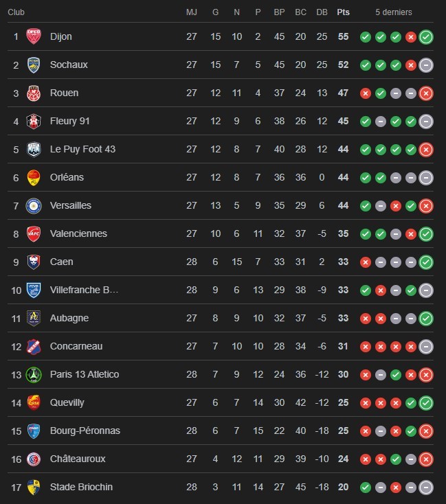Click Sochaux's latest circled draw result icon
Image resolution: width=446 pixels, height=504 pixels.
426,65
